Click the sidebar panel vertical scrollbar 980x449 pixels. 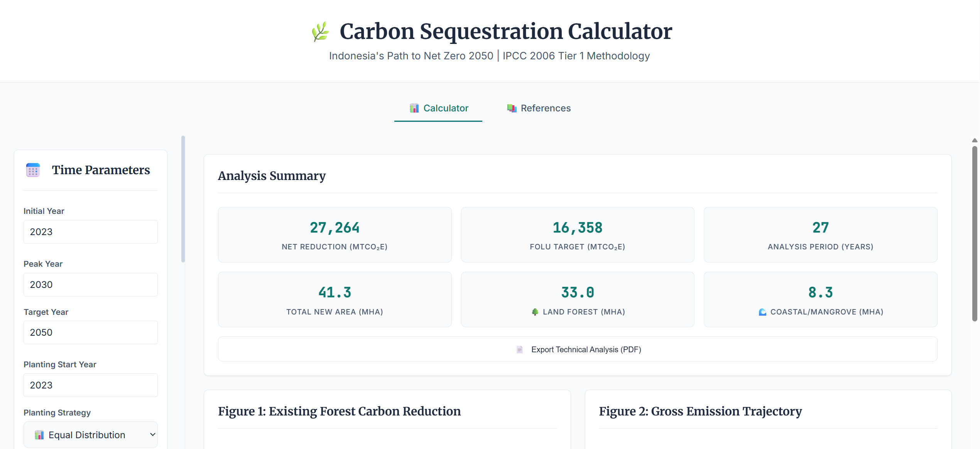(183, 199)
